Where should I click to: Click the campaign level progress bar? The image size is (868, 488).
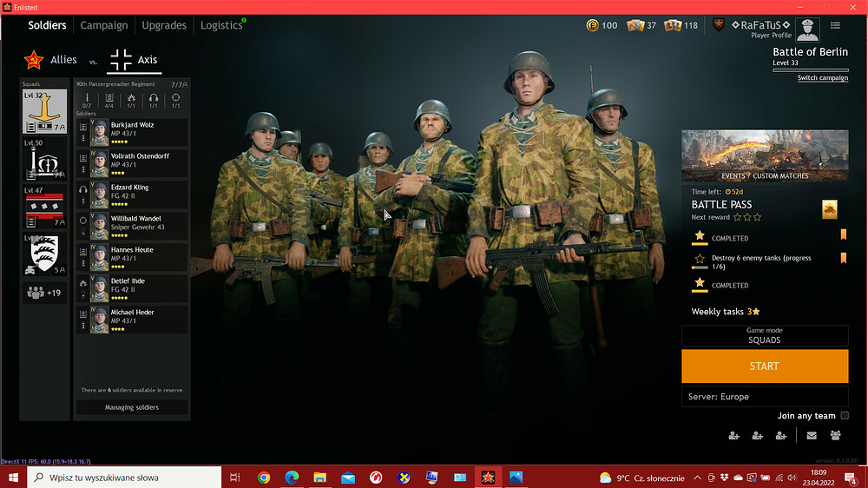[x=810, y=70]
